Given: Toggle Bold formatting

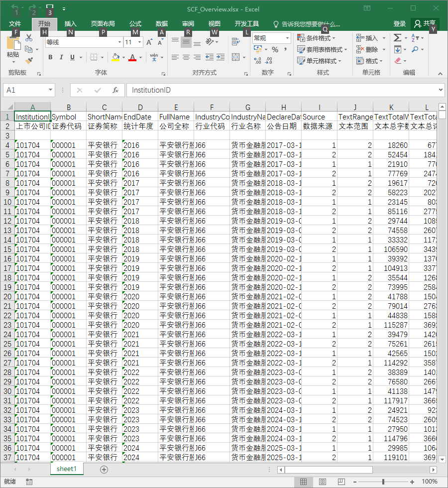Looking at the screenshot, I should [50, 57].
